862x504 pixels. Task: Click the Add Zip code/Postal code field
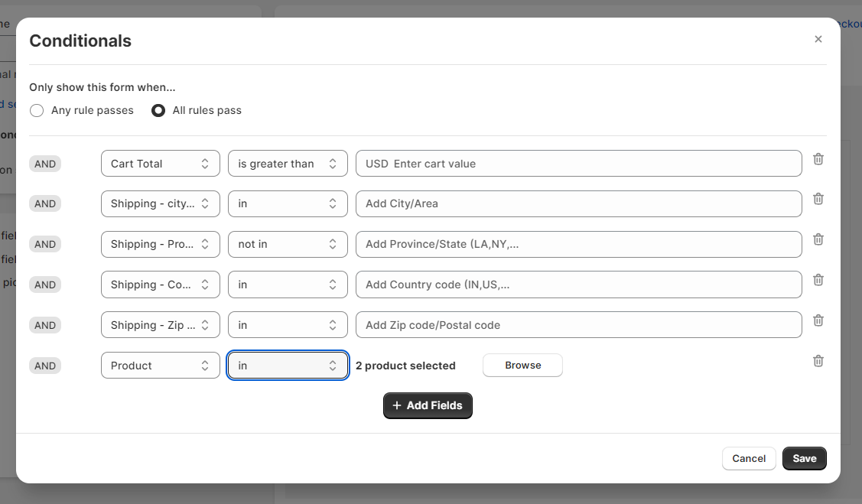pyautogui.click(x=578, y=325)
